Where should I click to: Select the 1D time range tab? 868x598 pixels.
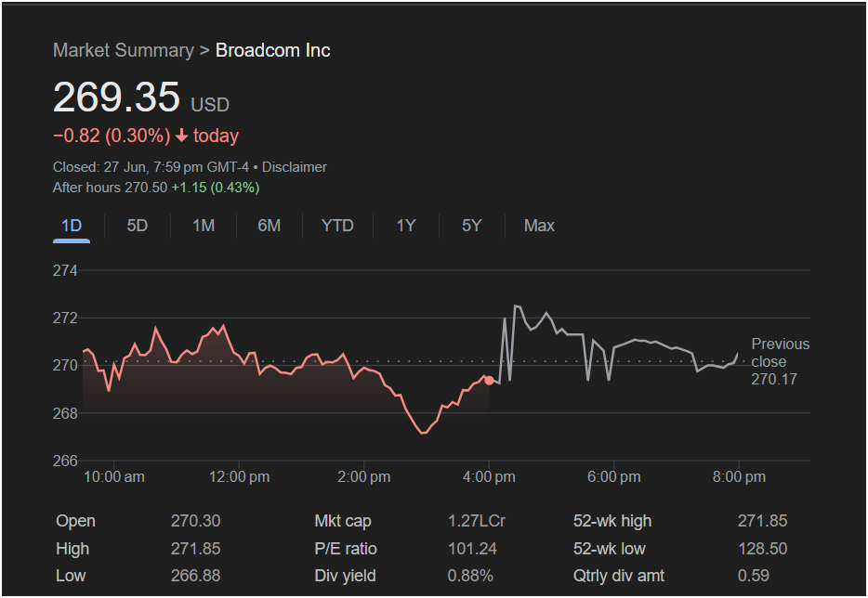[72, 226]
